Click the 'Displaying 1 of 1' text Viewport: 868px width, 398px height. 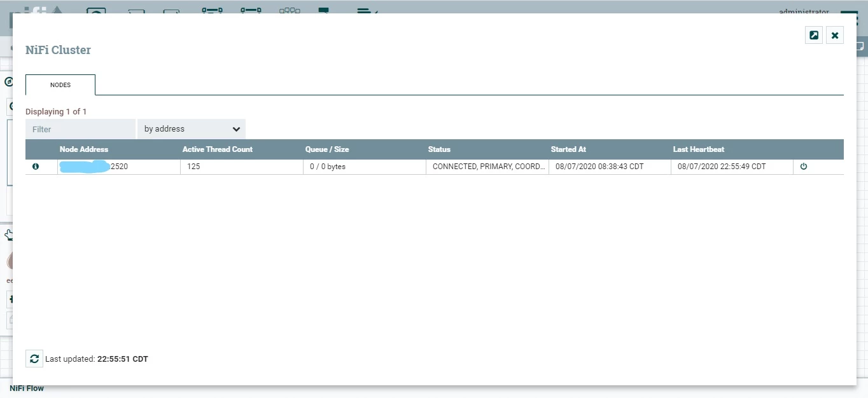click(56, 112)
